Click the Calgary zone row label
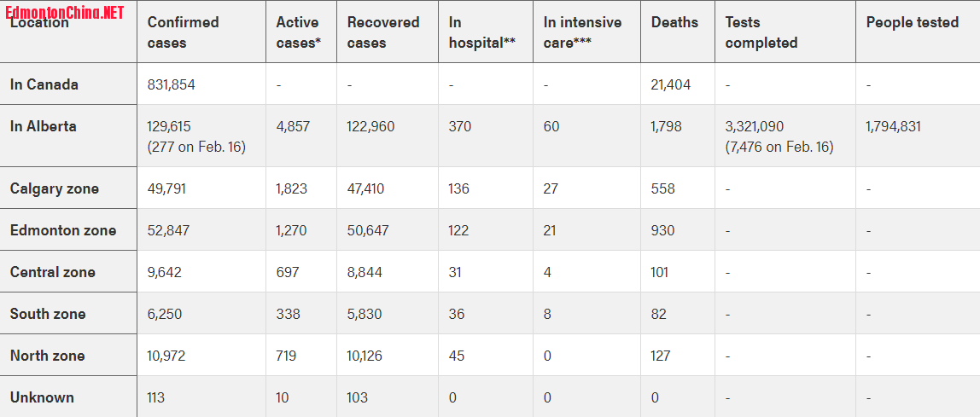 (55, 188)
